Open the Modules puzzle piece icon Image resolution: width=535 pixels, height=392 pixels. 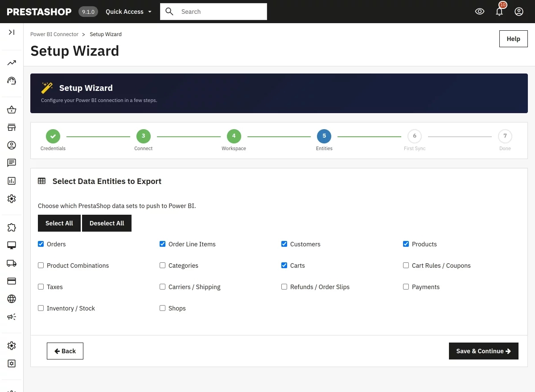(x=12, y=228)
